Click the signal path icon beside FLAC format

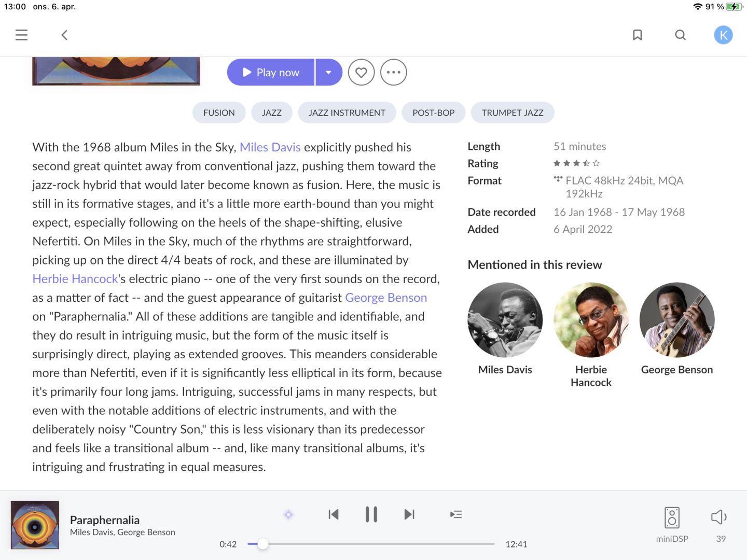coord(558,179)
